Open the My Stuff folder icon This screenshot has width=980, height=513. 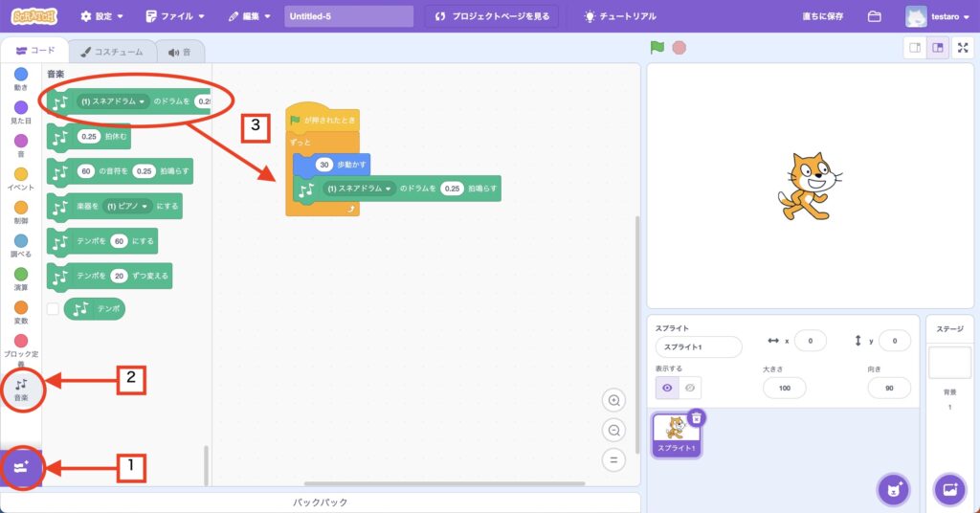pos(875,16)
